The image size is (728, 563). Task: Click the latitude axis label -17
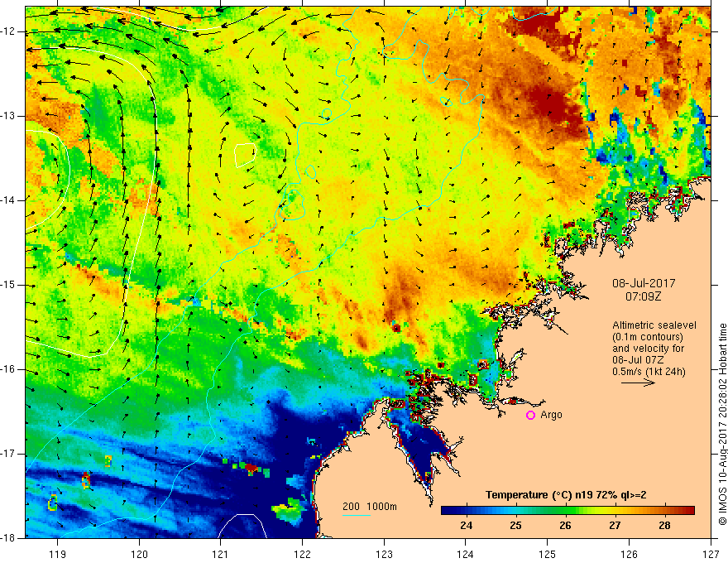[9, 454]
